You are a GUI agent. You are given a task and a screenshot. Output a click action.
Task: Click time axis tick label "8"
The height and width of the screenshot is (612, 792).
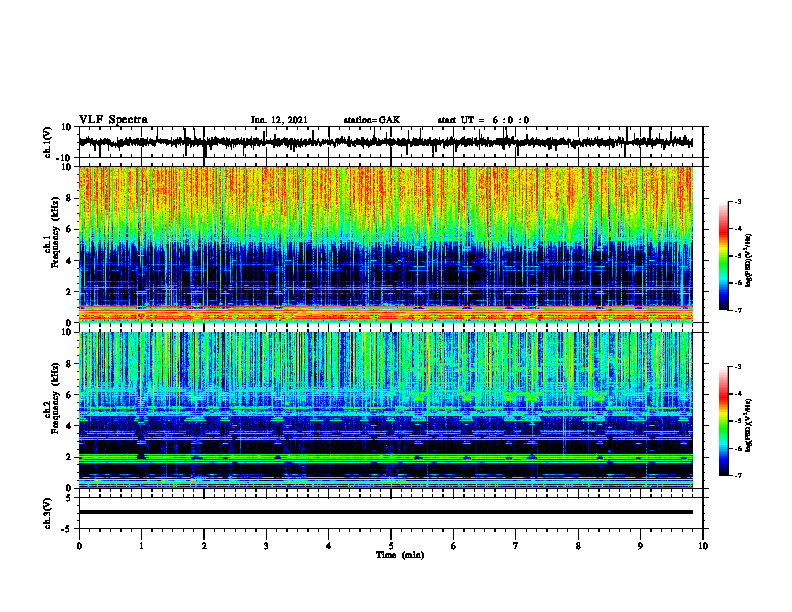tap(578, 546)
